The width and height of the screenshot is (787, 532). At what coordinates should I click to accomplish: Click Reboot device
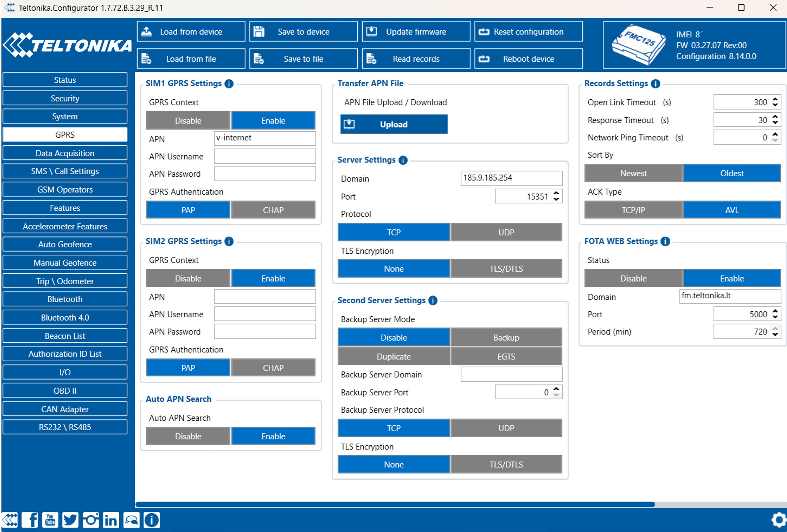pos(529,58)
